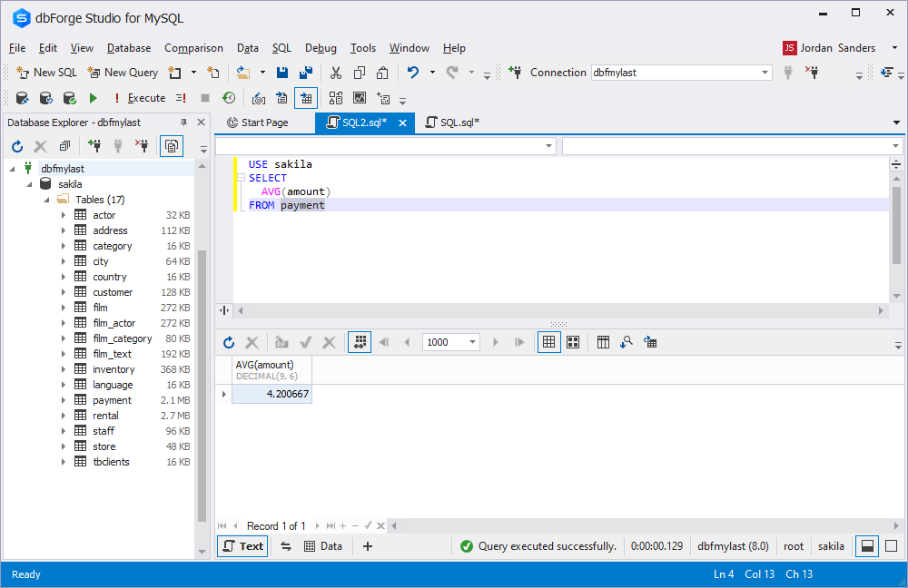Select the film_category table
This screenshot has width=908, height=588.
coord(123,338)
